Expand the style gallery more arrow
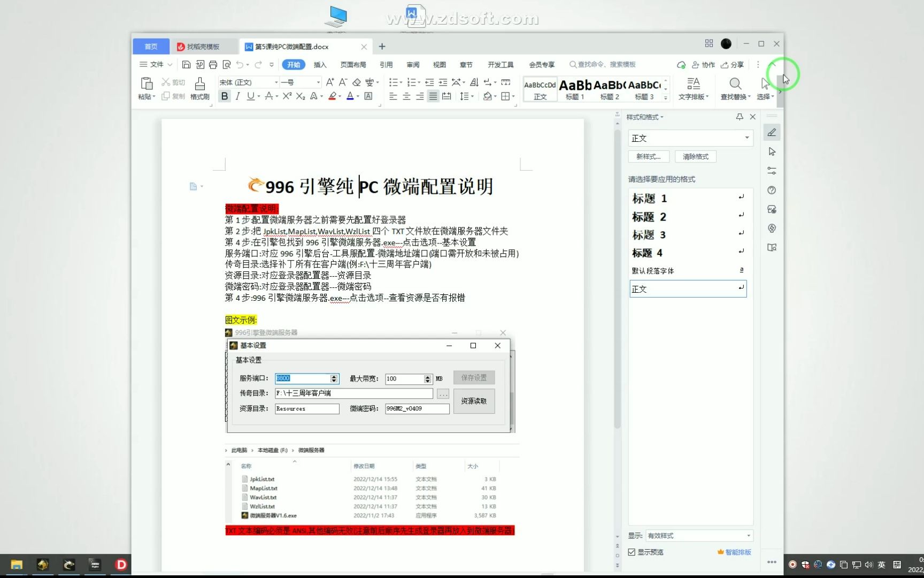Image resolution: width=924 pixels, height=578 pixels. tap(666, 97)
